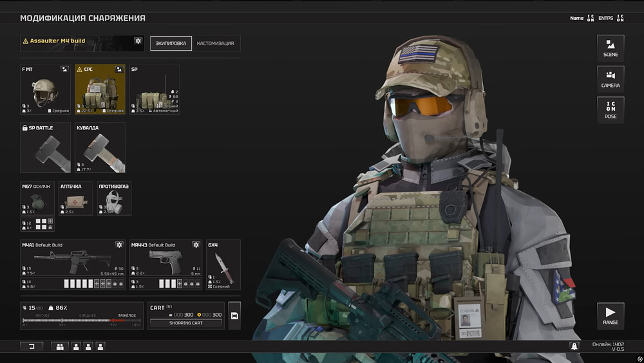Select the Кувалда sledgehammer item slot
Screen dimensions: 644x363
point(100,147)
